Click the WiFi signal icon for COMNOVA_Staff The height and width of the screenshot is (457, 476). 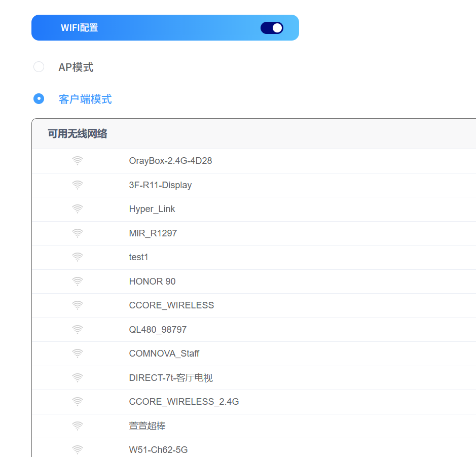[78, 354]
